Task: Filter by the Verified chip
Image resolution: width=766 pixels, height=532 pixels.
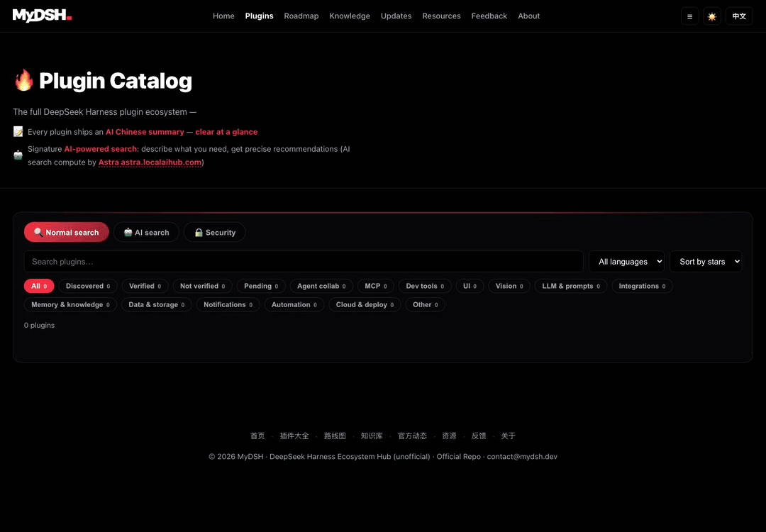Action: [x=145, y=286]
